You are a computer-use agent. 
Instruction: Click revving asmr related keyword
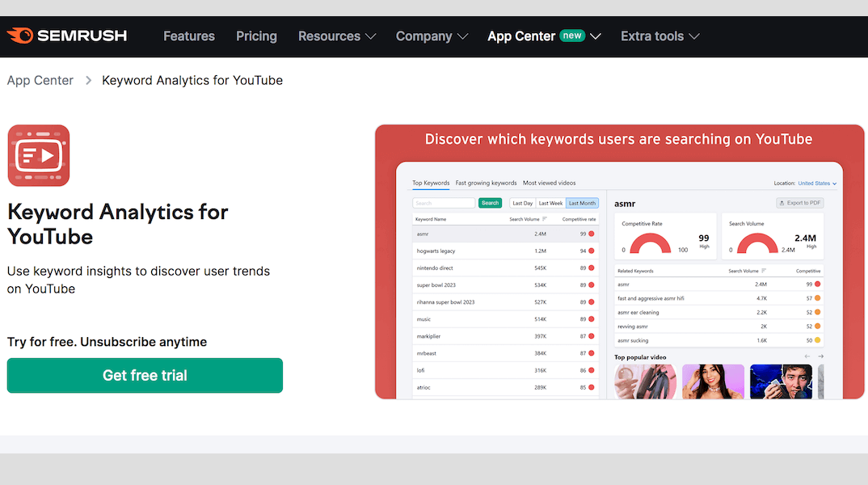[632, 327]
